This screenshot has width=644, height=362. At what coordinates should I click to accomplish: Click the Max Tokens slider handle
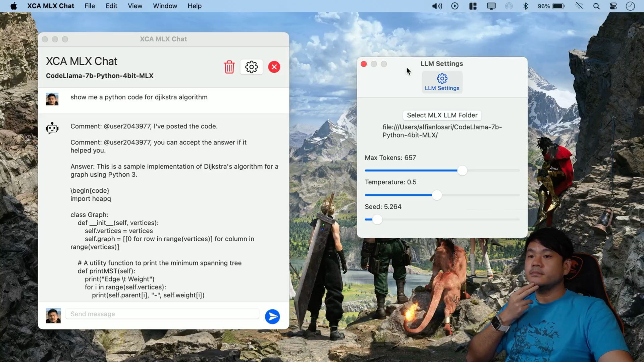(x=462, y=171)
